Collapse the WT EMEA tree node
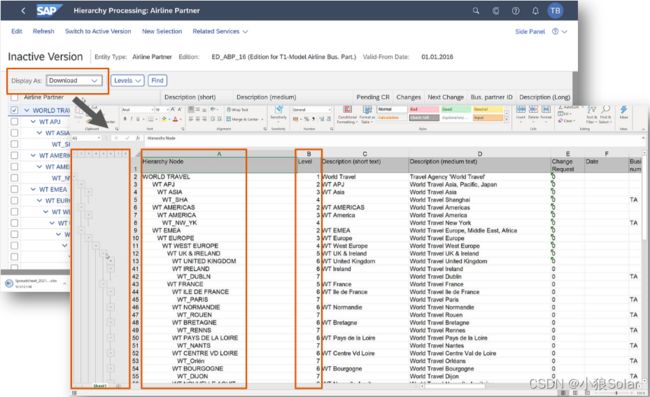This screenshot has width=650, height=397. 33,189
